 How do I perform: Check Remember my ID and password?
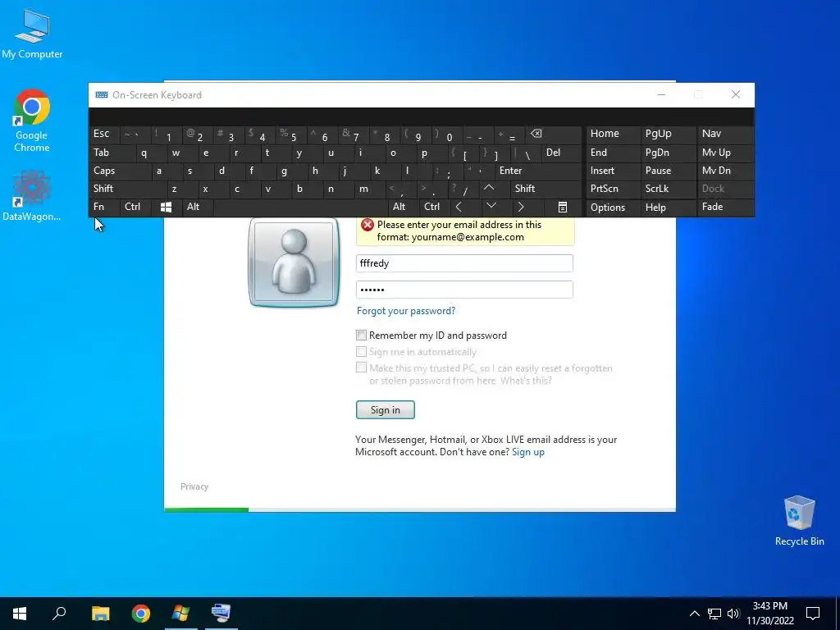coord(361,336)
